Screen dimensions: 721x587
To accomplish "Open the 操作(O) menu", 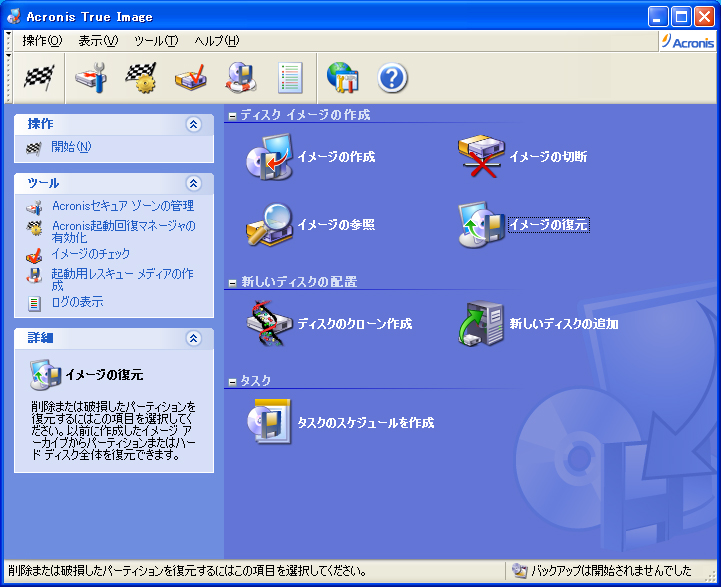I will pos(42,41).
